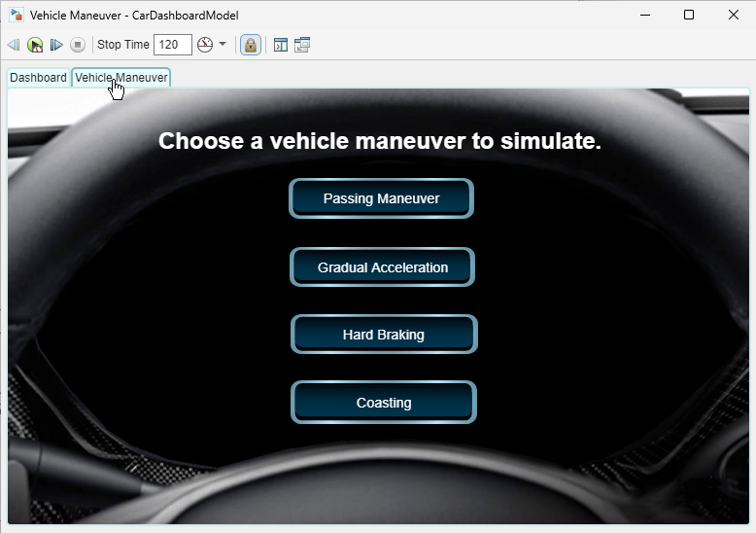Click the Simulink app icon in title bar
The width and height of the screenshot is (756, 533).
point(17,15)
